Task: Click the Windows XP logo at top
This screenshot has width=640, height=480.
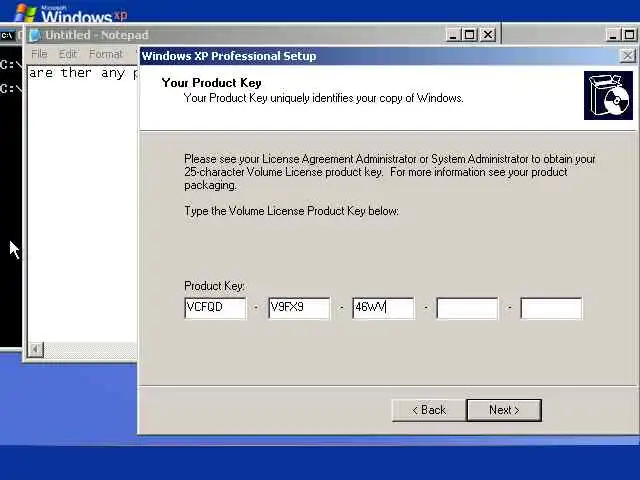Action: 71,13
